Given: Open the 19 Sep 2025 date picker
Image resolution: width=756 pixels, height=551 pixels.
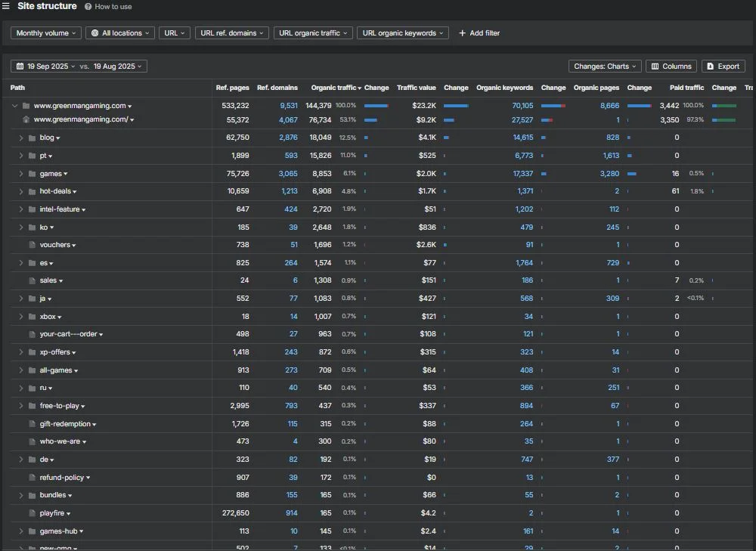Looking at the screenshot, I should [47, 66].
